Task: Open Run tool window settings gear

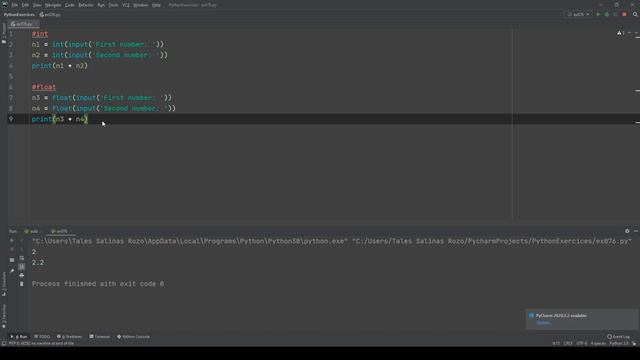Action: [x=627, y=231]
